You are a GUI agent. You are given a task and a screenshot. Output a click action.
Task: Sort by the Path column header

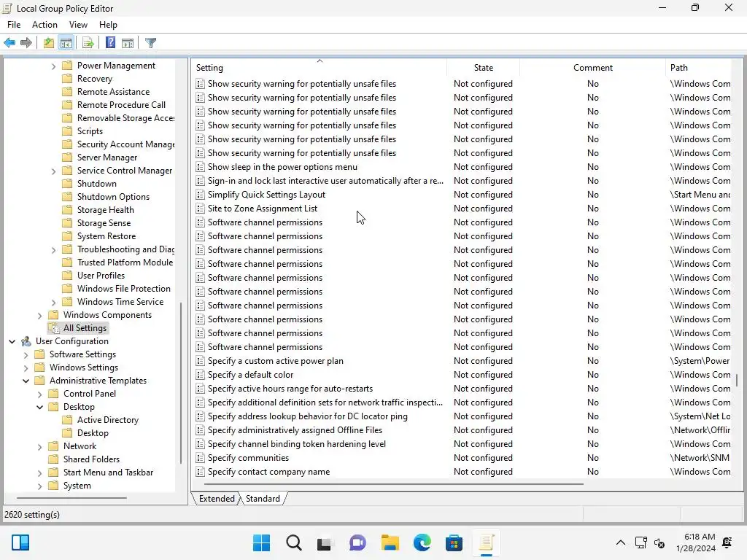point(698,68)
